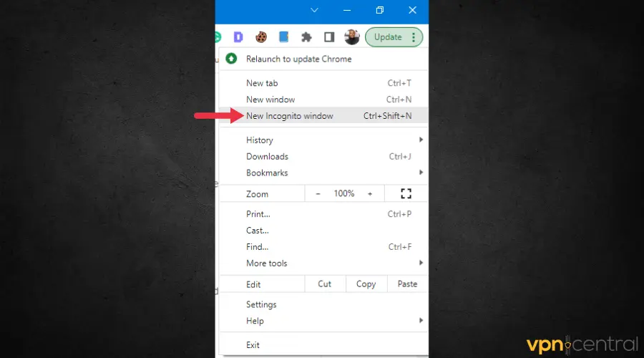Decrease zoom with the minus button
Screen dimensions: 644x358
[318, 193]
